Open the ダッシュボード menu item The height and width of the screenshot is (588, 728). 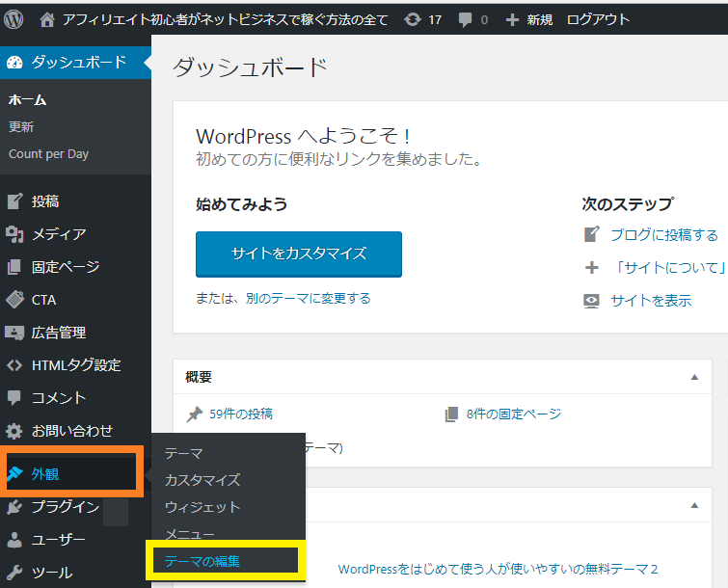pos(75,63)
